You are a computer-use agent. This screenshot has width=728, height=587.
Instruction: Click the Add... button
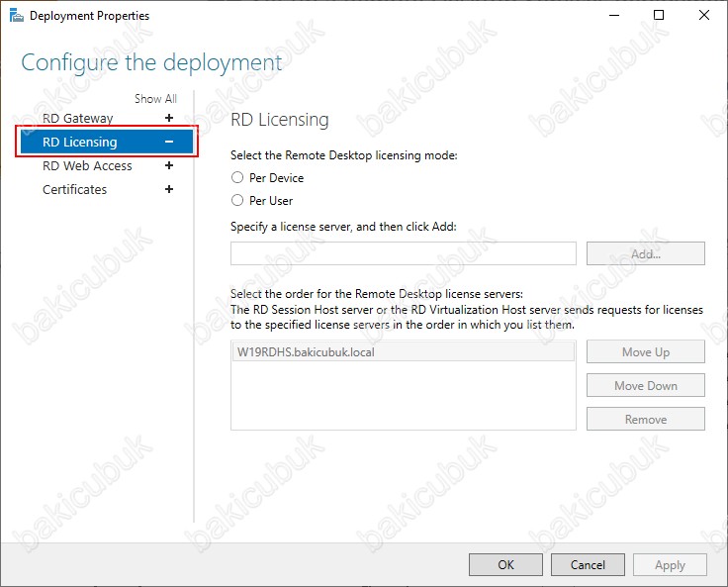pyautogui.click(x=645, y=253)
